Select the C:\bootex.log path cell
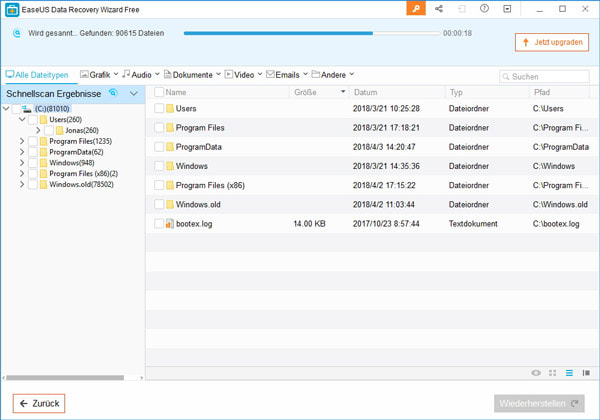The width and height of the screenshot is (600, 420). click(x=556, y=224)
